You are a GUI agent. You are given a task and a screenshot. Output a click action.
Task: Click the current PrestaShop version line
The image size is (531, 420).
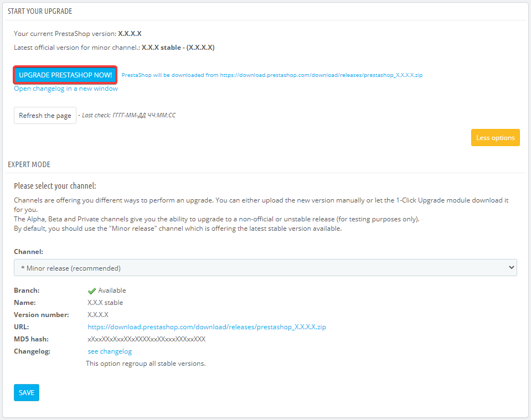[78, 34]
